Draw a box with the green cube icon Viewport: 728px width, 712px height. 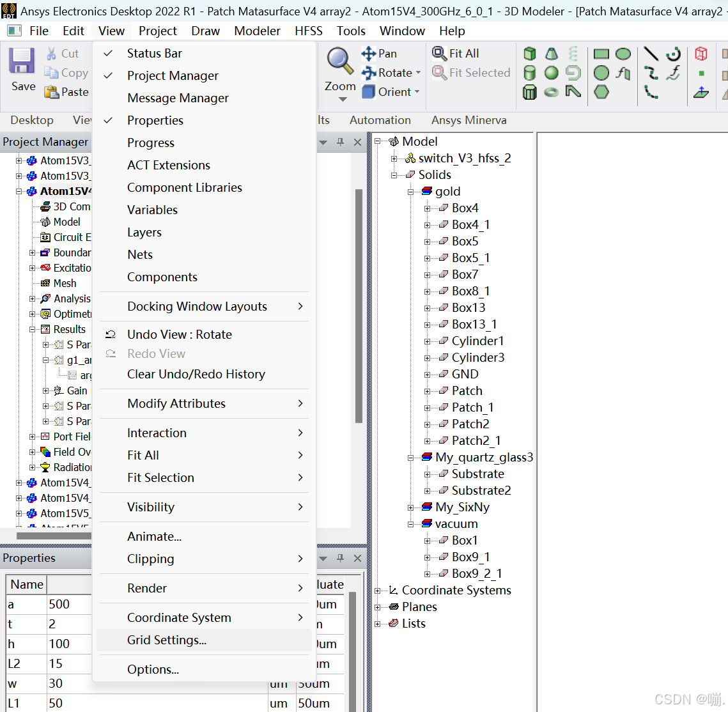click(x=530, y=54)
